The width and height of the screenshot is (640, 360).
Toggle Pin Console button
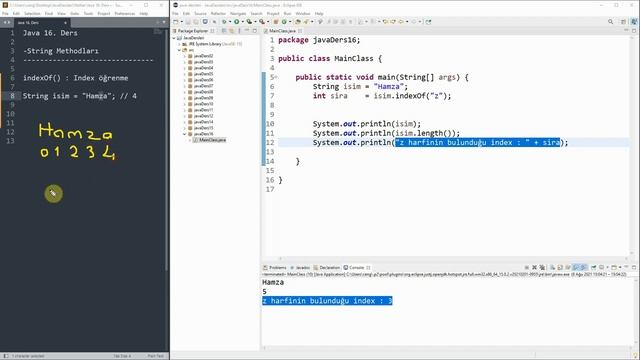[593, 267]
